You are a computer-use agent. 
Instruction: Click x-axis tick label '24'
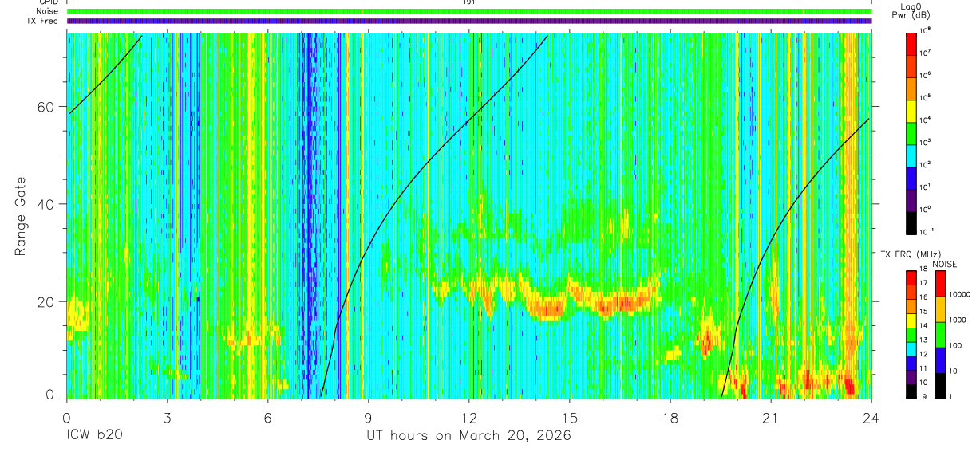[x=871, y=418]
